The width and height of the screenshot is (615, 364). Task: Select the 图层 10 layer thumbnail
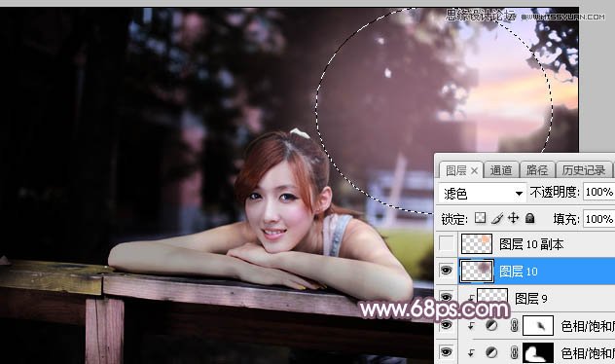point(477,271)
